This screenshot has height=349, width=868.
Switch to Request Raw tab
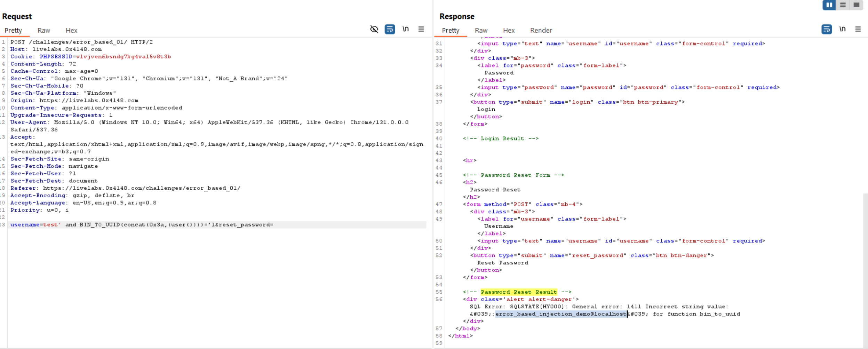tap(44, 31)
